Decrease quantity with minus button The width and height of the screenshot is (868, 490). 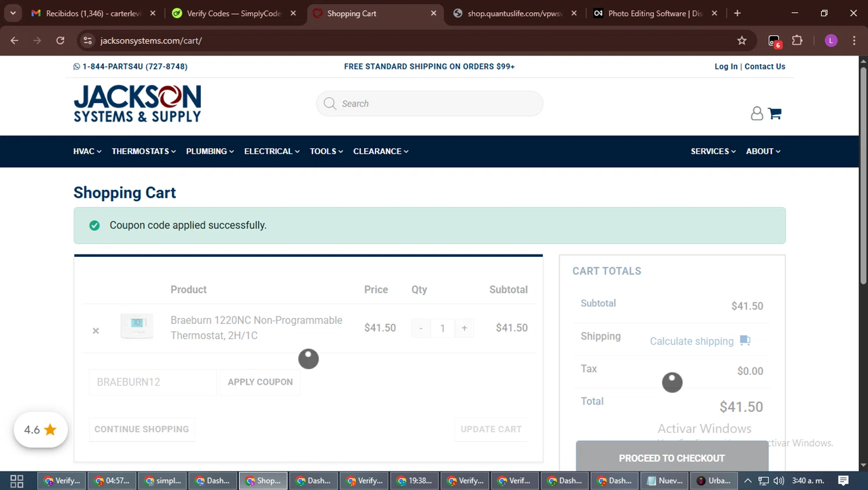[x=421, y=328]
